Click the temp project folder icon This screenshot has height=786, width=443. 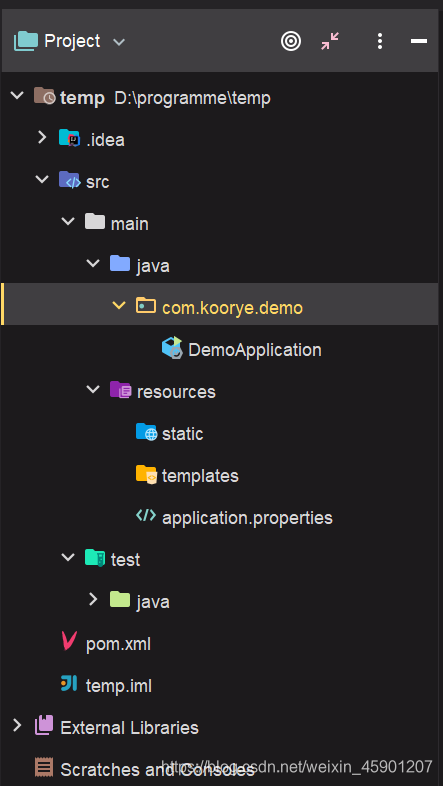tap(44, 95)
